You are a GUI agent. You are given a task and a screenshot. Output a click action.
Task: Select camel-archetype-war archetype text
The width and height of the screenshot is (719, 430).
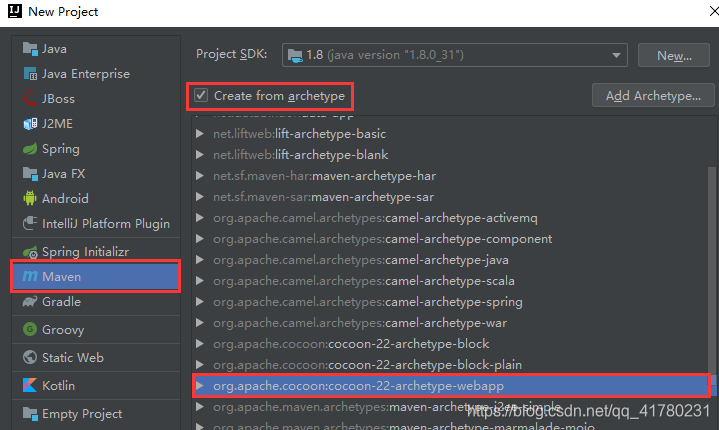pyautogui.click(x=446, y=323)
